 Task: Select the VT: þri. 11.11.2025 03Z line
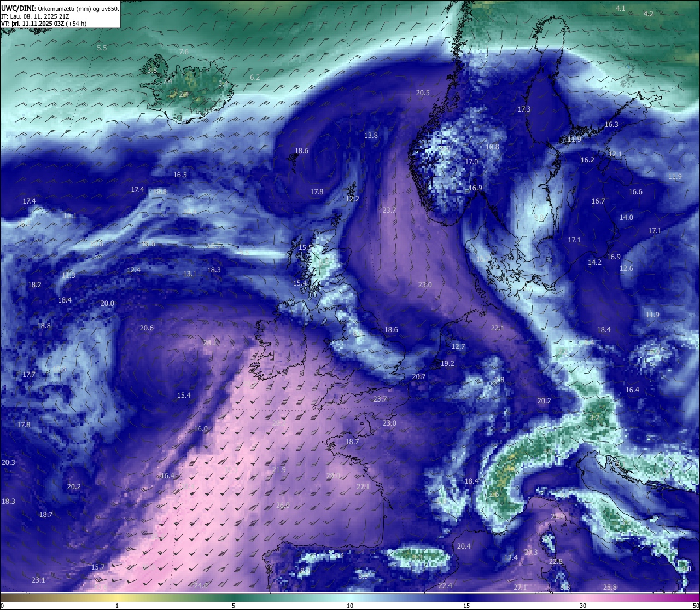tap(44, 24)
